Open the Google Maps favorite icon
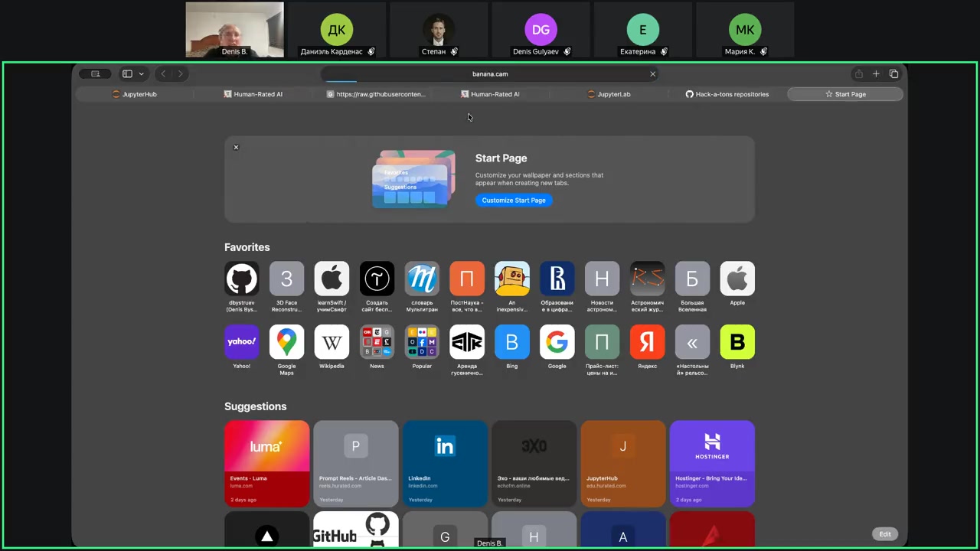The image size is (980, 551). click(286, 342)
